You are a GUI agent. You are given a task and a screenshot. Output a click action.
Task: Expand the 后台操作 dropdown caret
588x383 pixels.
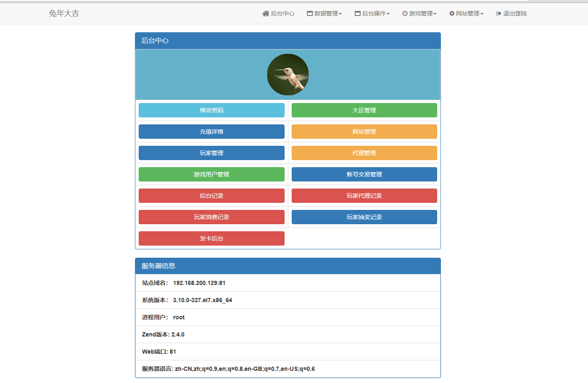(x=388, y=14)
